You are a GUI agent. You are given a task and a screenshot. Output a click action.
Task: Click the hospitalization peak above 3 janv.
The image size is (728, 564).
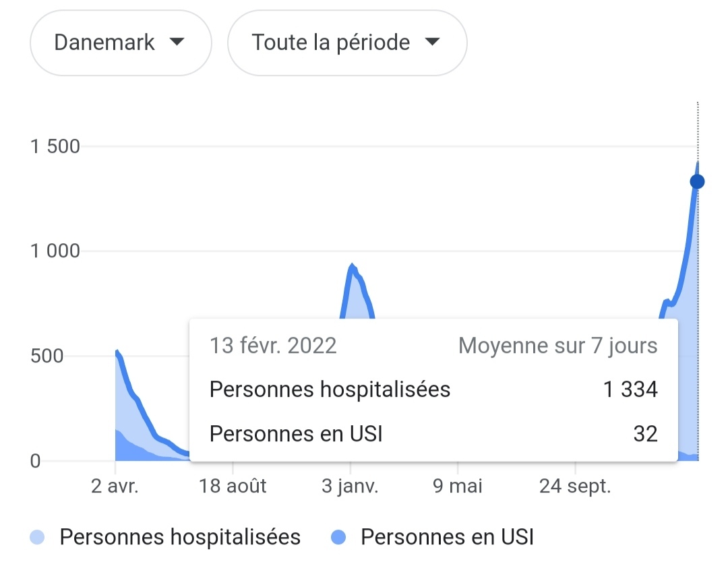click(351, 267)
